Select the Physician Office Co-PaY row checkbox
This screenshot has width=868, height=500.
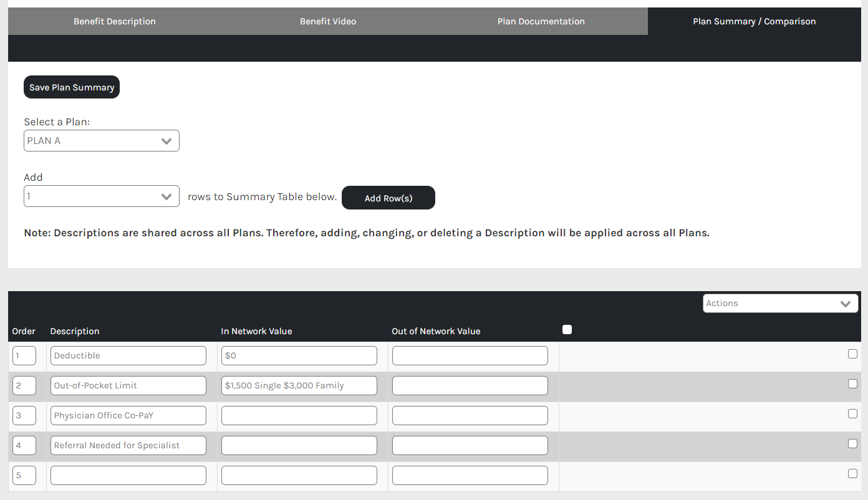(x=852, y=414)
